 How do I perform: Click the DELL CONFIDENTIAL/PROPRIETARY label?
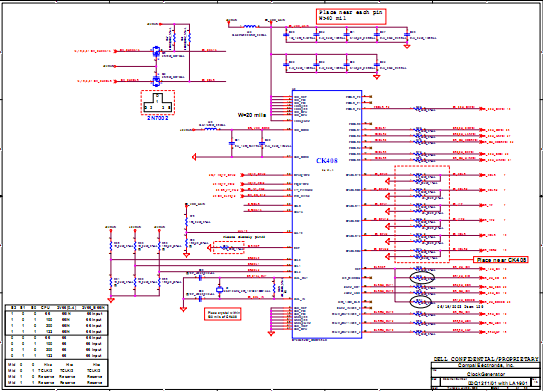486,359
